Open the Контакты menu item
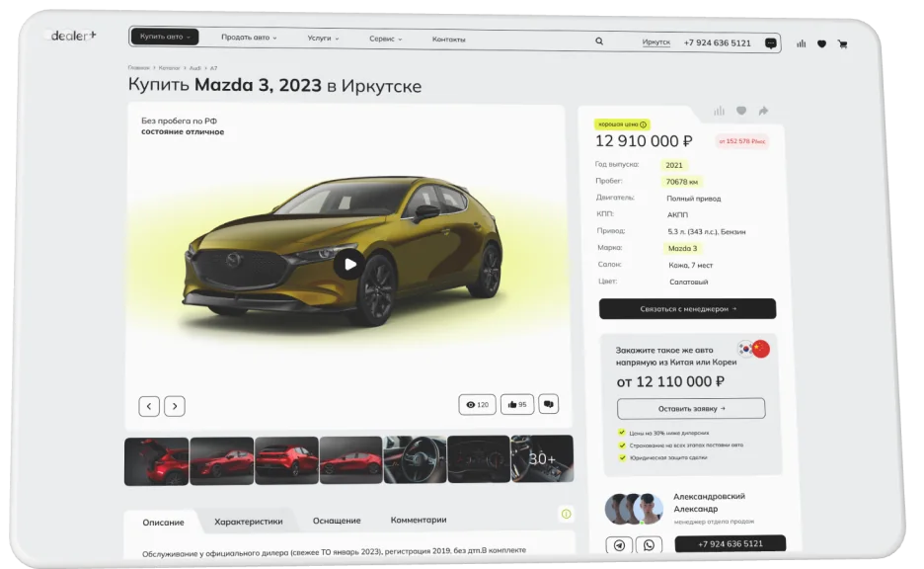The height and width of the screenshot is (569, 924). (x=448, y=40)
